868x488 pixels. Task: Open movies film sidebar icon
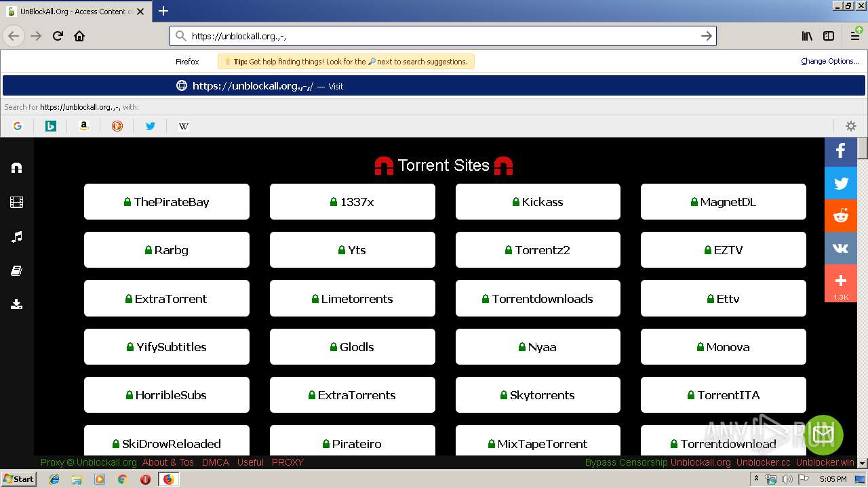pos(17,202)
